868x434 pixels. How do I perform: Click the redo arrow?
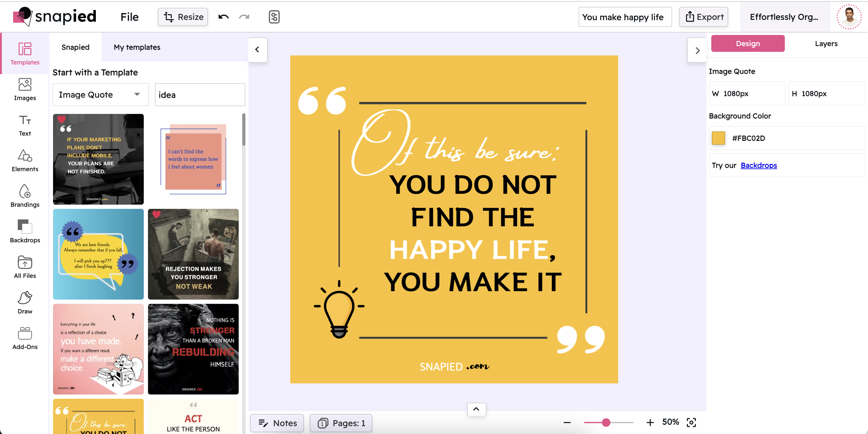point(244,17)
